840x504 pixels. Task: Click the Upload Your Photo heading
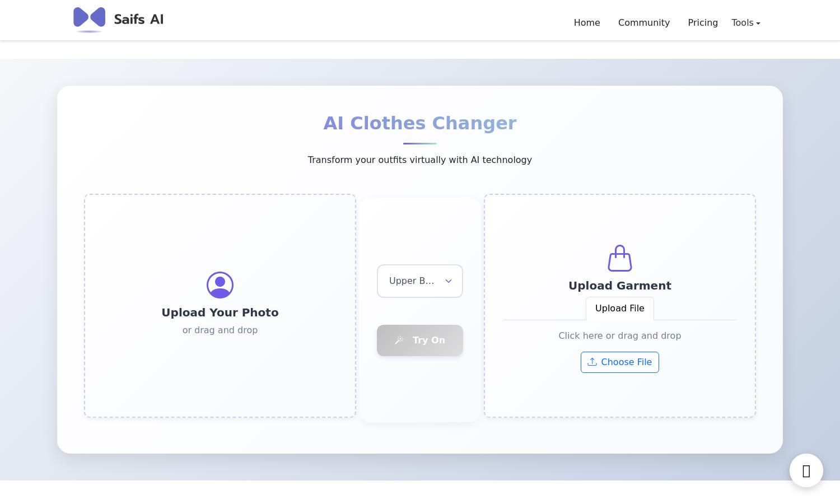[x=220, y=312]
